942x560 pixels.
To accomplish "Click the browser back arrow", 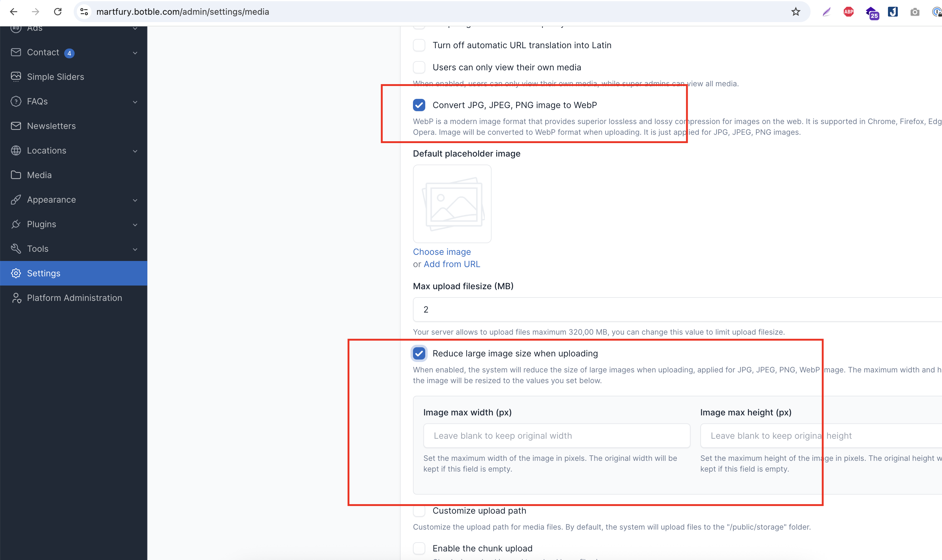I will pos(14,12).
